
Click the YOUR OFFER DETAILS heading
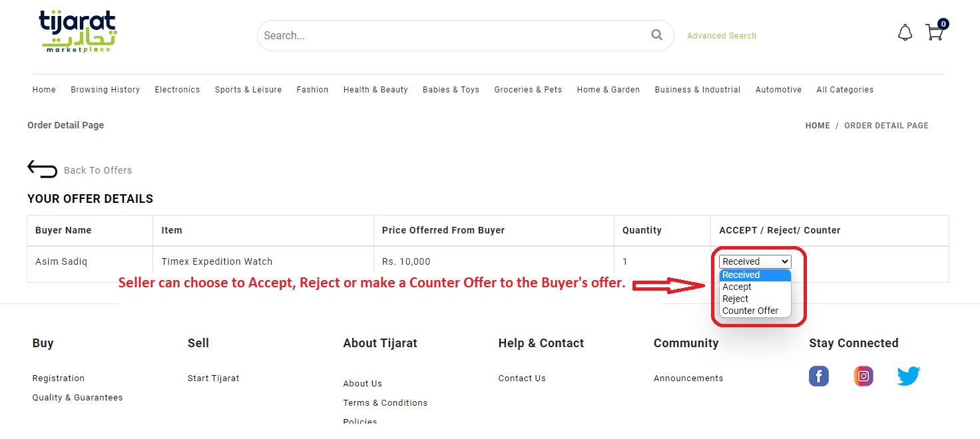90,199
